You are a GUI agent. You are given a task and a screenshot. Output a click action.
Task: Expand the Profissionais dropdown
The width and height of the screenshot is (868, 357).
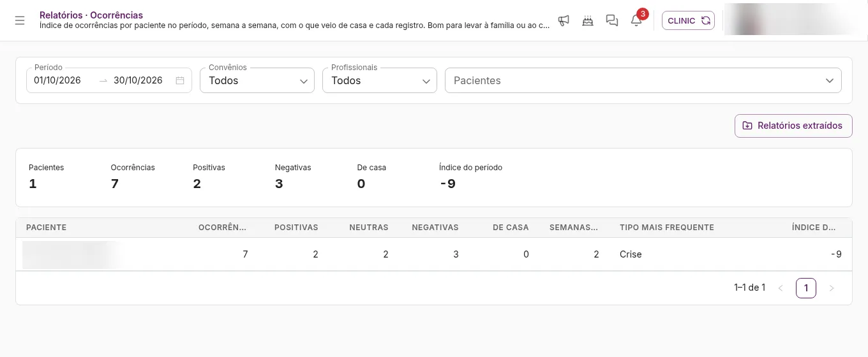(x=380, y=80)
